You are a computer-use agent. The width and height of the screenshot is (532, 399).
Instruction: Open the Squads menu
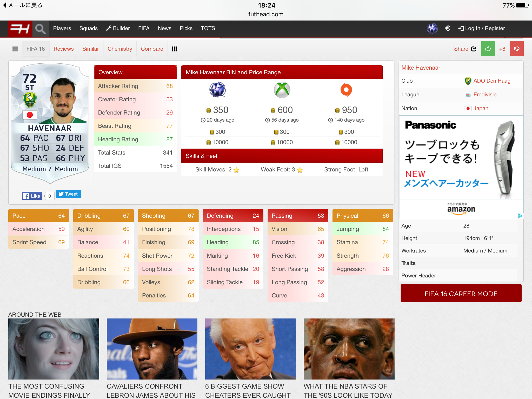pos(88,28)
